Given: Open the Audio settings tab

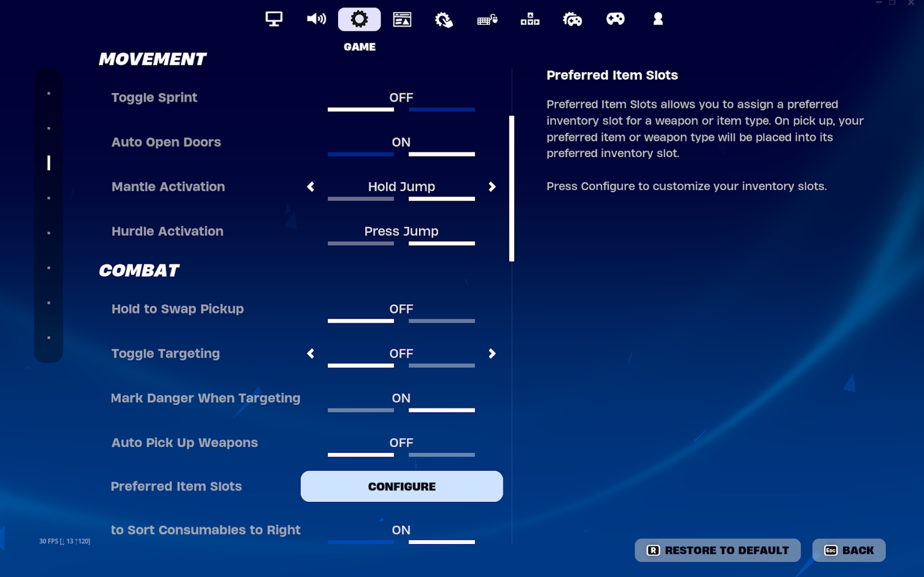Looking at the screenshot, I should click(316, 19).
